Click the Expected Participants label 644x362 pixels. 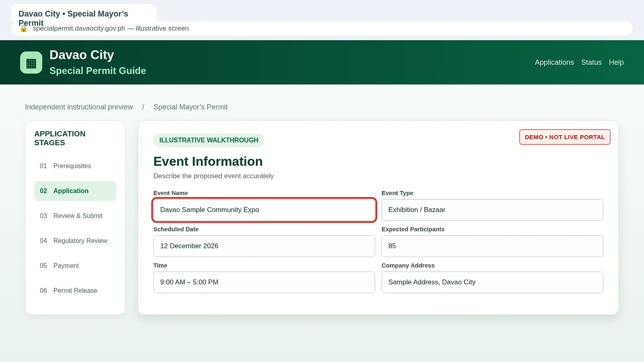coord(413,229)
